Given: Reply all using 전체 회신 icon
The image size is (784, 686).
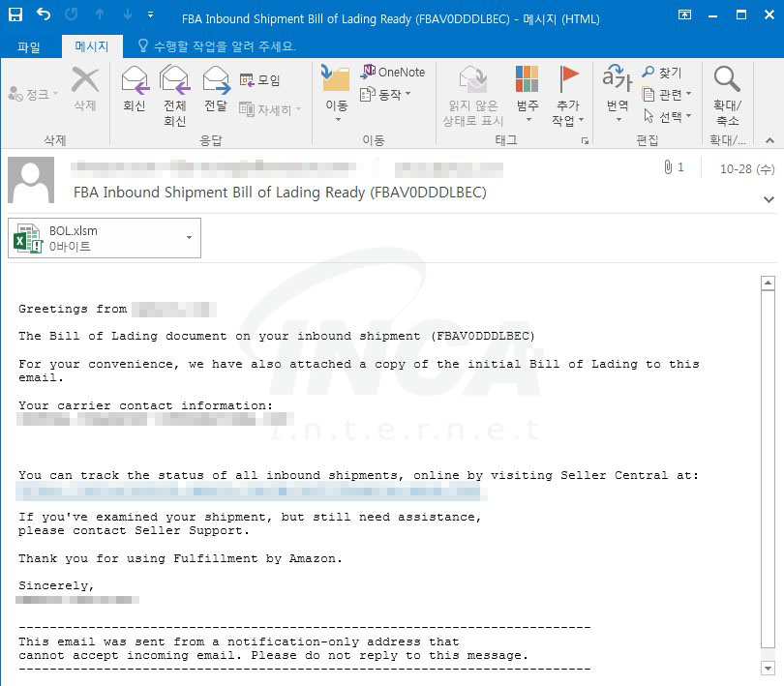Looking at the screenshot, I should [174, 95].
